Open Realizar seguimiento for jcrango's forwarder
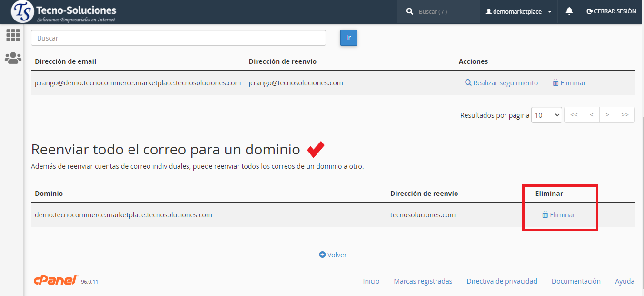Image resolution: width=644 pixels, height=296 pixels. (x=505, y=82)
